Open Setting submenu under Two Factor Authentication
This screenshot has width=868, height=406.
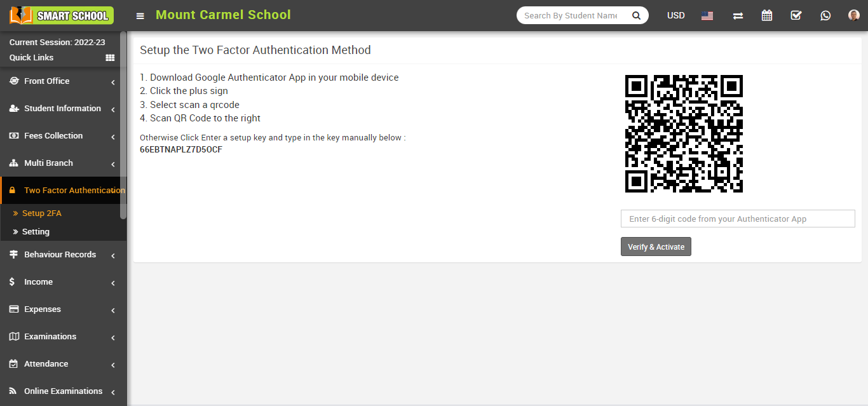[x=36, y=232]
